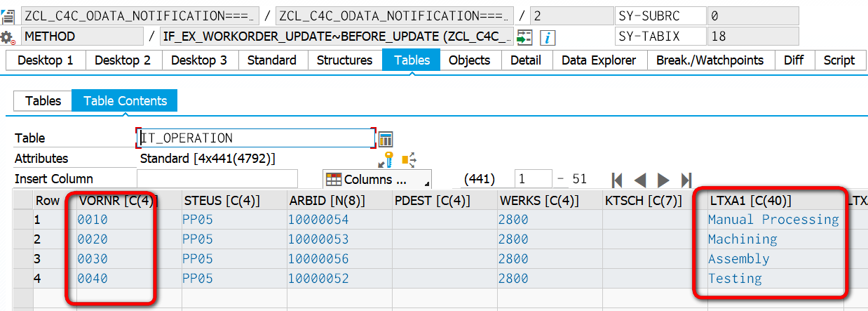Click the orange expand-arrows icon beside key
868x311 pixels.
tap(409, 159)
